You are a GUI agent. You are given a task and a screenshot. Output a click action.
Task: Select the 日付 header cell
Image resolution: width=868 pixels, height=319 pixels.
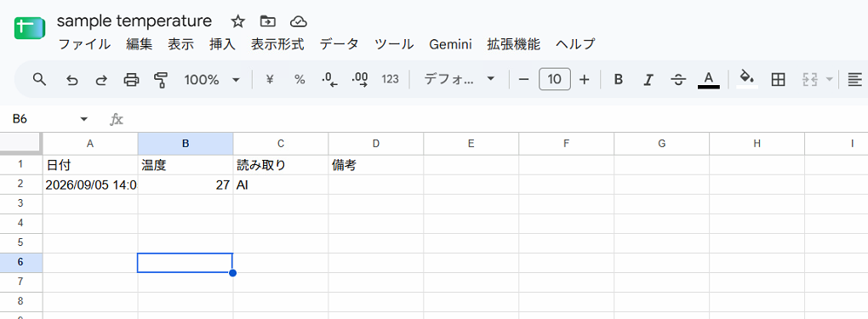tap(90, 165)
